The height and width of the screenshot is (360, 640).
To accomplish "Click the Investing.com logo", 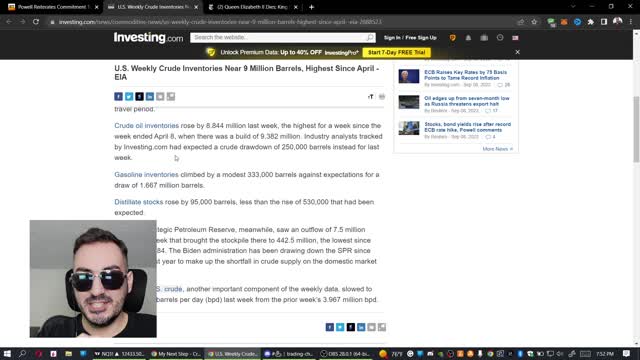I will tap(149, 38).
